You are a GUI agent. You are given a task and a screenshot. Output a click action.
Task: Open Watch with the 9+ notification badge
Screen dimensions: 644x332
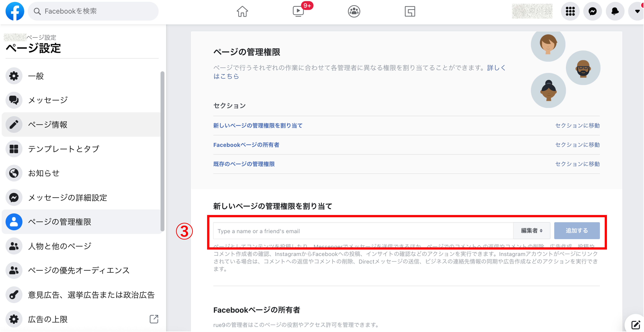[298, 11]
